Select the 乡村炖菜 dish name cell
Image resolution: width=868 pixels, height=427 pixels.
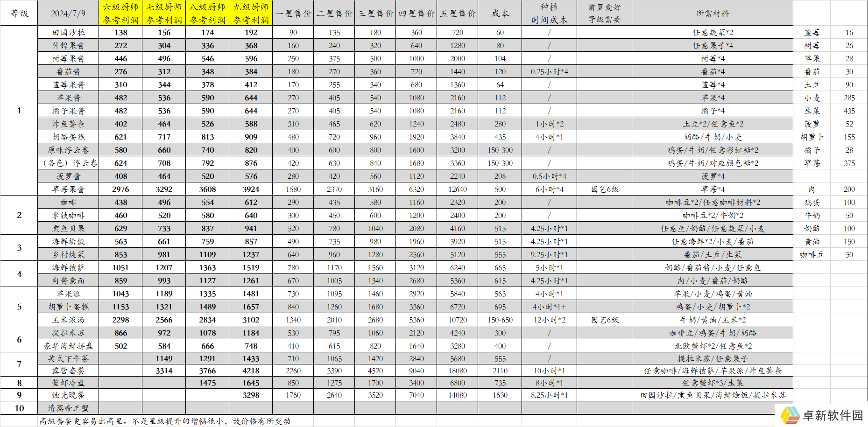[68, 254]
